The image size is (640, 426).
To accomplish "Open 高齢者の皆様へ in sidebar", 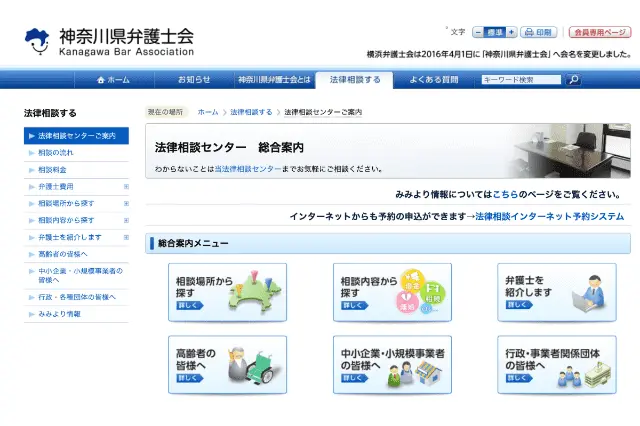I will [76, 254].
